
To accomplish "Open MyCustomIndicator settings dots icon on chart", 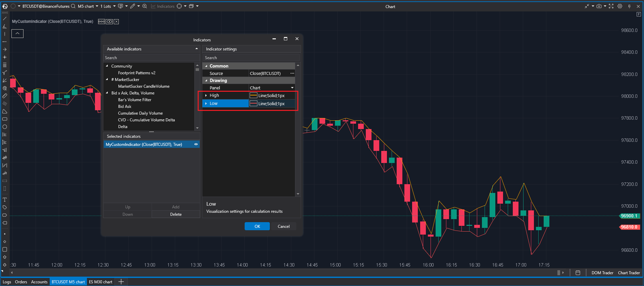I will (101, 22).
